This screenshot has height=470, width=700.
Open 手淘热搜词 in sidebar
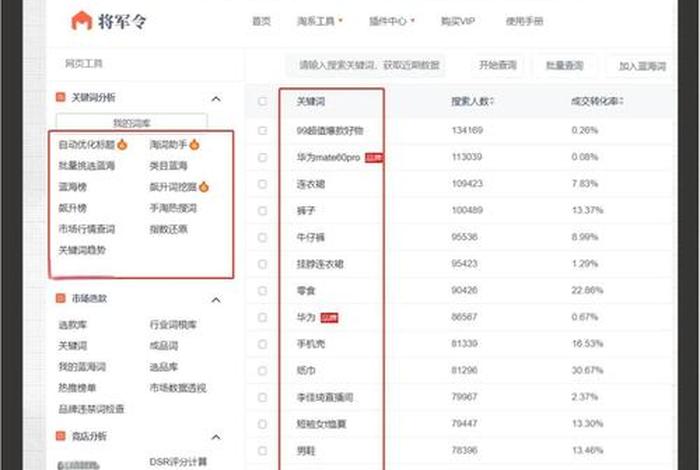[x=173, y=208]
